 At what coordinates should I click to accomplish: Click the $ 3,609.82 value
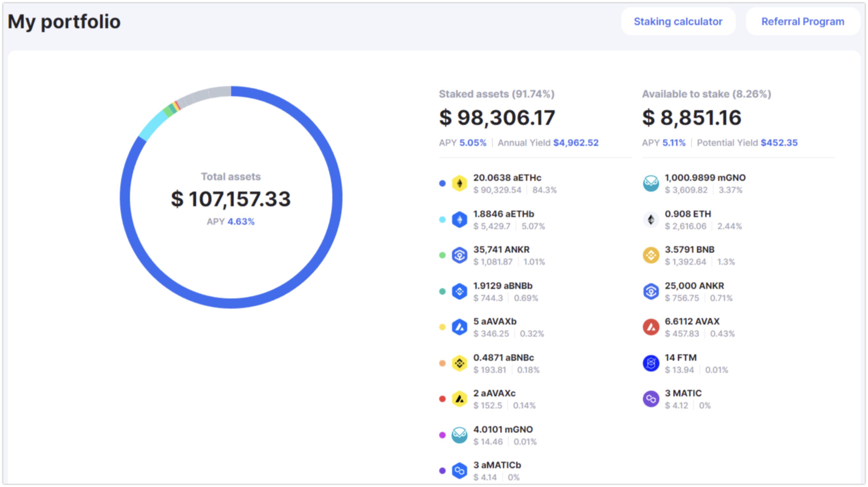(x=686, y=190)
